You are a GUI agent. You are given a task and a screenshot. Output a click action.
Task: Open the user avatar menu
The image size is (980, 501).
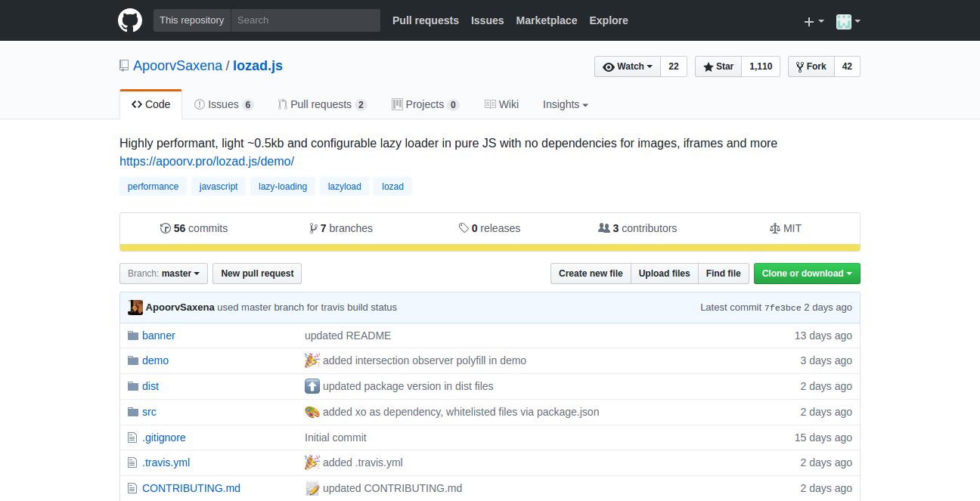848,21
